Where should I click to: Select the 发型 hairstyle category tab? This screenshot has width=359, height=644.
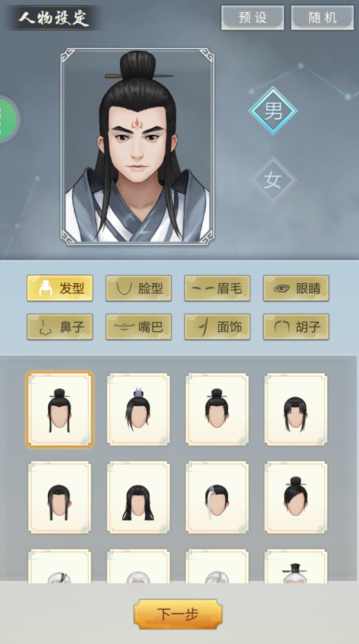coord(60,288)
